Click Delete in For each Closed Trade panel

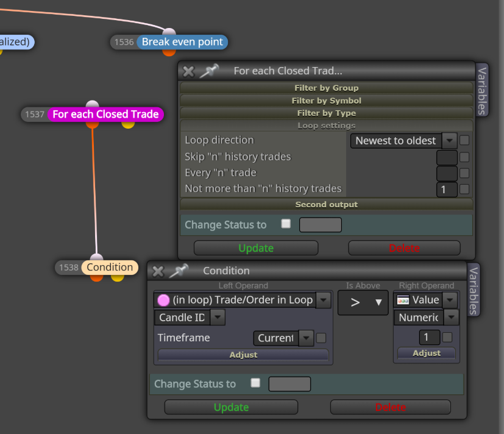pos(404,248)
